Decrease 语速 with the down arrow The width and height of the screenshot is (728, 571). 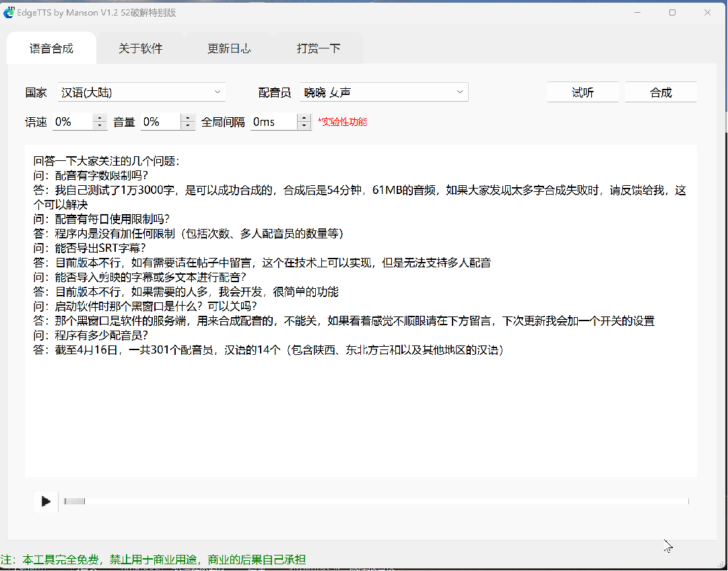tap(100, 127)
